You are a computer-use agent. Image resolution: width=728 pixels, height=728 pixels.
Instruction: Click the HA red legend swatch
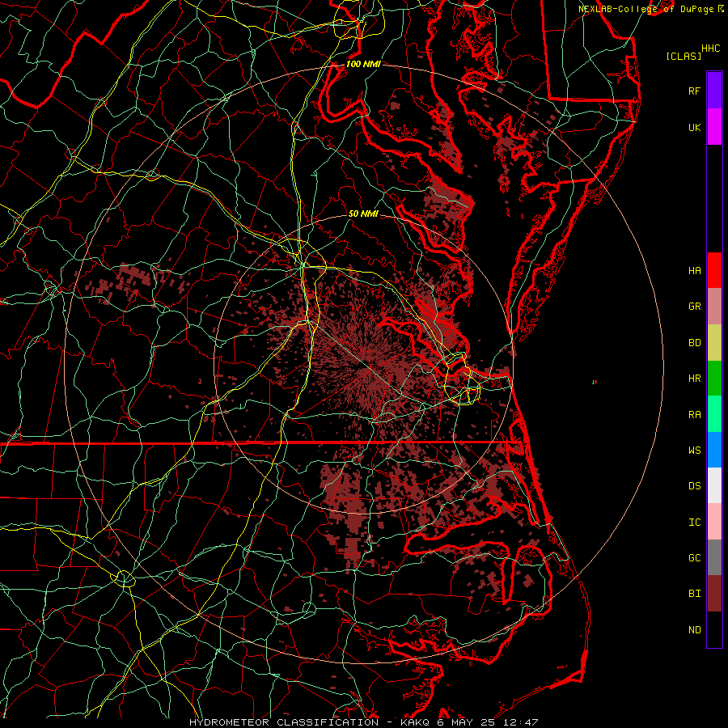pos(714,270)
